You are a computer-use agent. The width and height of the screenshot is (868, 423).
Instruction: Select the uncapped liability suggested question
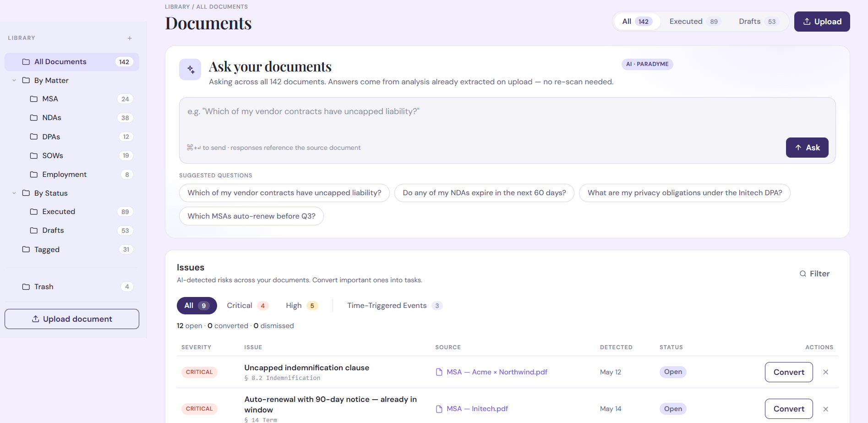pyautogui.click(x=284, y=193)
